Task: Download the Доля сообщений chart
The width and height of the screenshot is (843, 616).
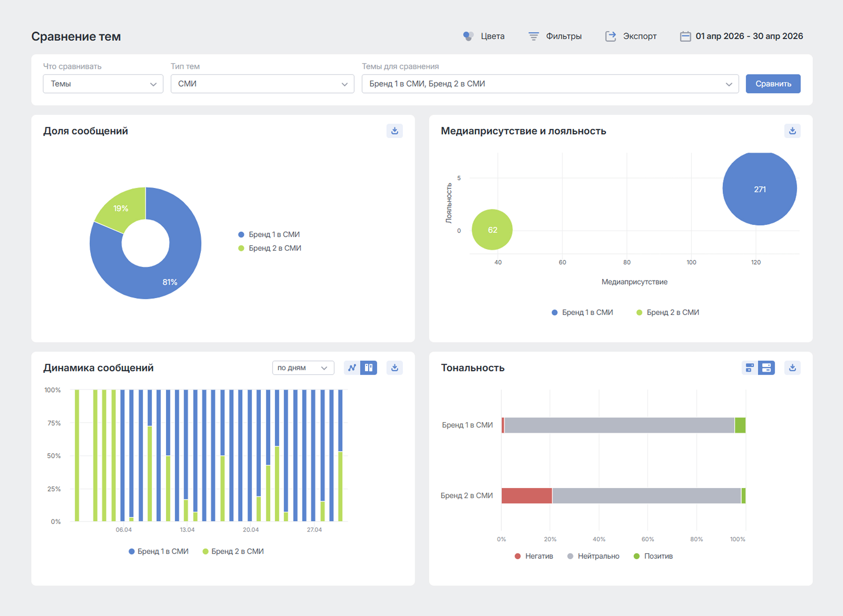Action: click(x=394, y=131)
